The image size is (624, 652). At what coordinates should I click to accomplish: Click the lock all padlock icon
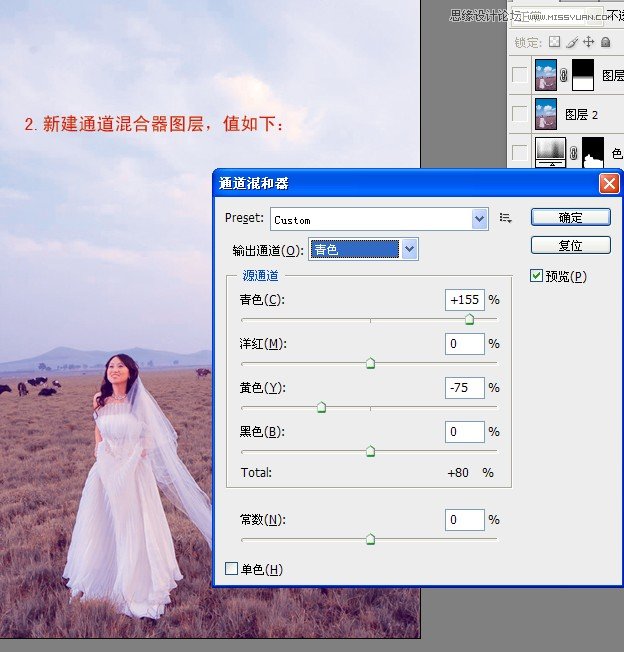606,42
